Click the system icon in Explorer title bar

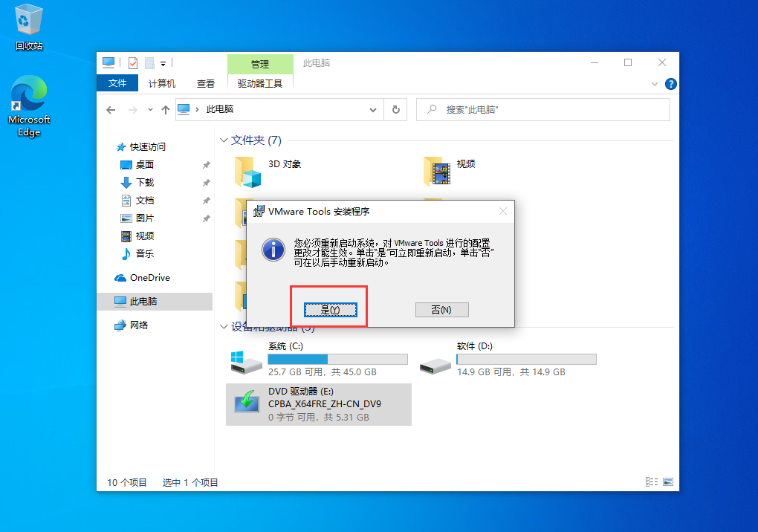point(108,63)
